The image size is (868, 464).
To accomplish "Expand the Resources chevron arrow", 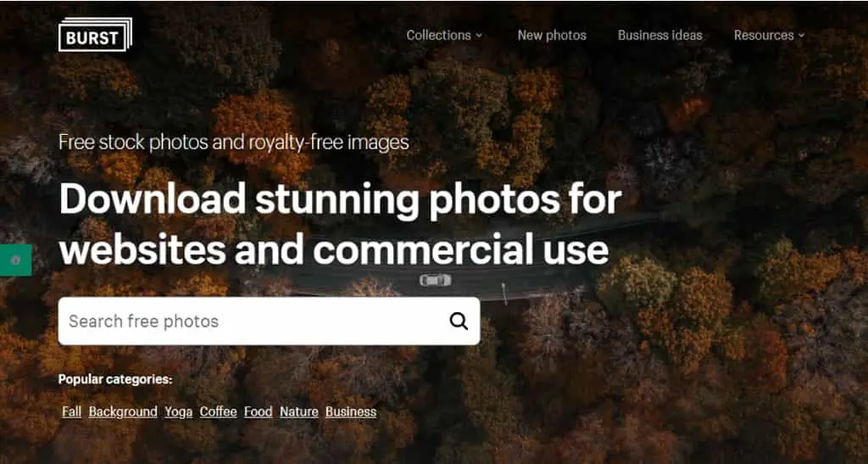I will tap(801, 36).
